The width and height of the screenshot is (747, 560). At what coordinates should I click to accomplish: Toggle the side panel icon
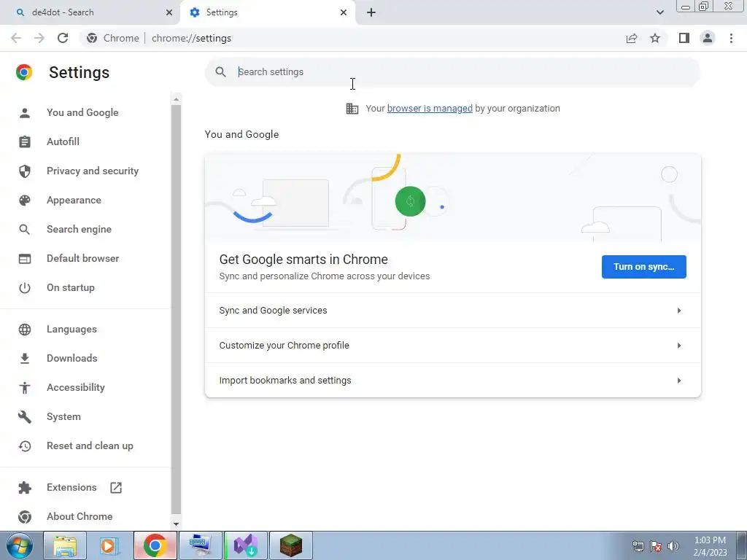pyautogui.click(x=684, y=38)
